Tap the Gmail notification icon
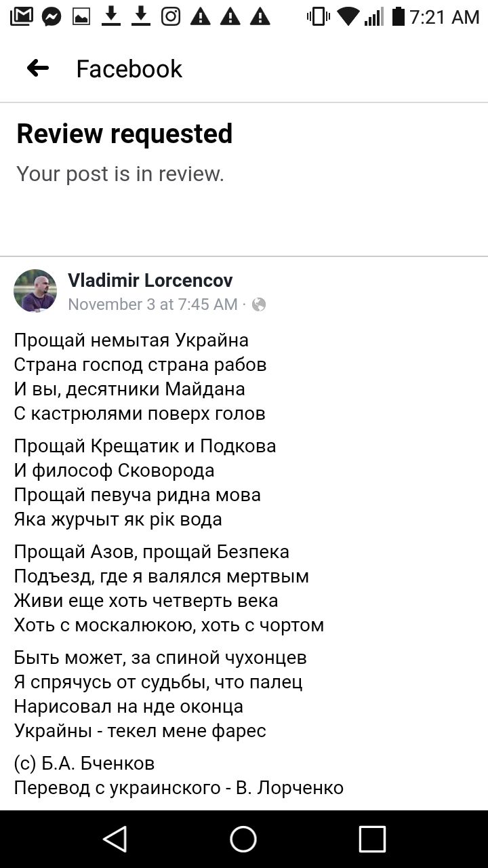 [21, 16]
